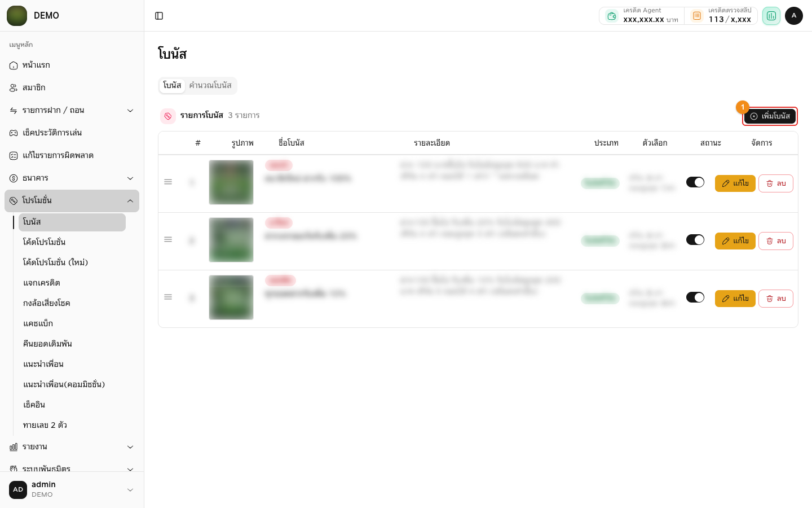Viewport: 812px width, 508px height.
Task: Open the กงล้อเสี่ยงโชค submenu item
Action: click(x=72, y=303)
